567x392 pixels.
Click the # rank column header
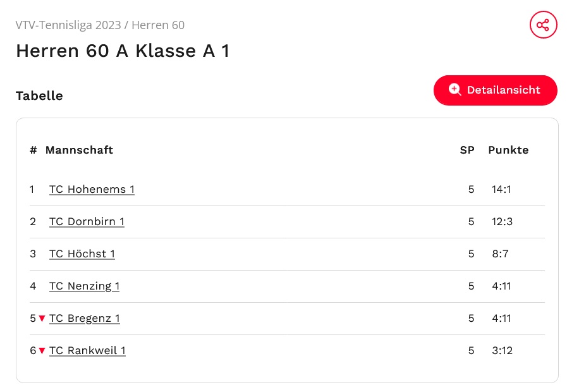[33, 150]
